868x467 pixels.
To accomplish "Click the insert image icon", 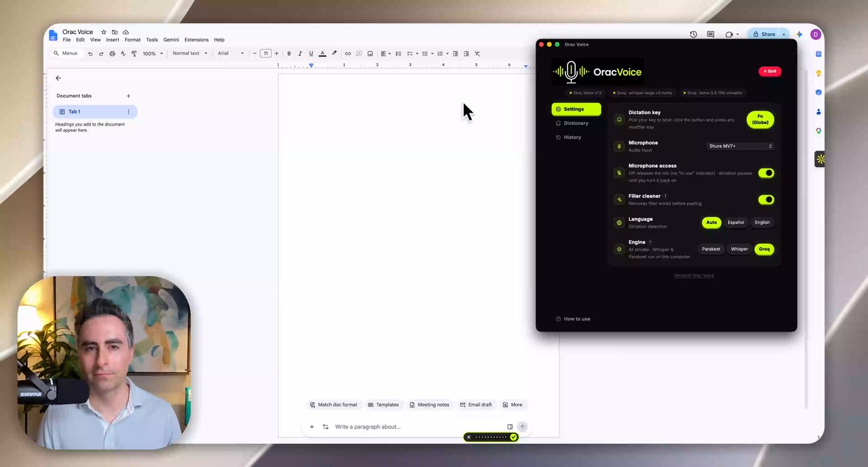I will (x=370, y=54).
